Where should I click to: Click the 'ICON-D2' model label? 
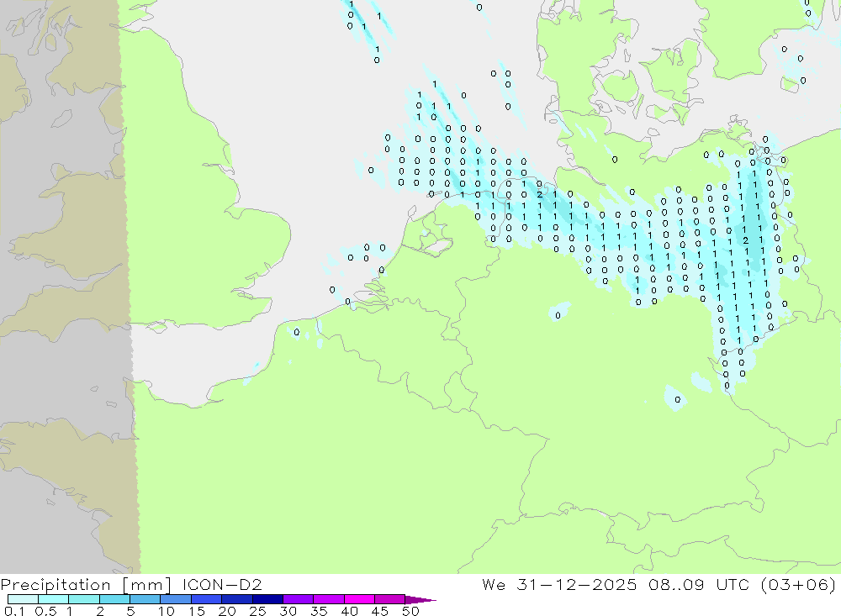(222, 584)
